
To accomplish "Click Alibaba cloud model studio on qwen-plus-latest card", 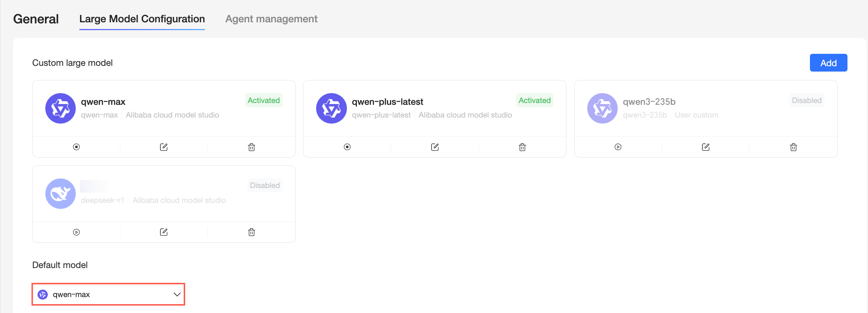I will click(x=465, y=115).
